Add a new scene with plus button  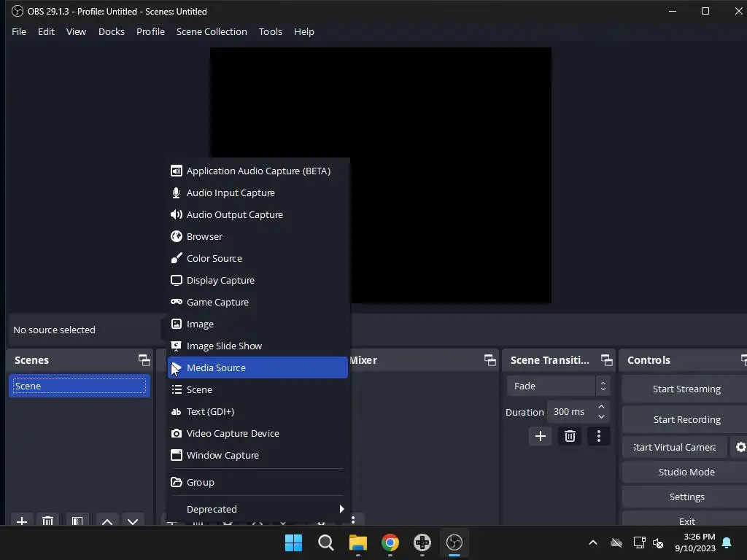[x=22, y=521]
